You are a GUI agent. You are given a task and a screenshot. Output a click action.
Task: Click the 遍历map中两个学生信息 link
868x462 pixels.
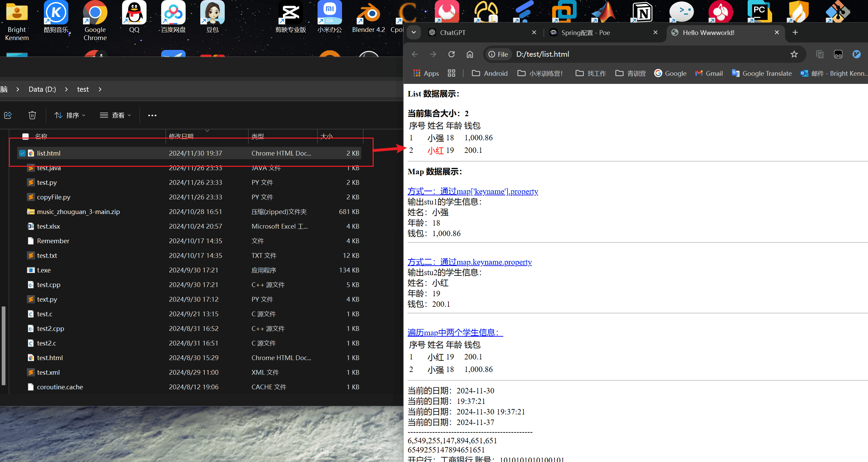click(455, 333)
